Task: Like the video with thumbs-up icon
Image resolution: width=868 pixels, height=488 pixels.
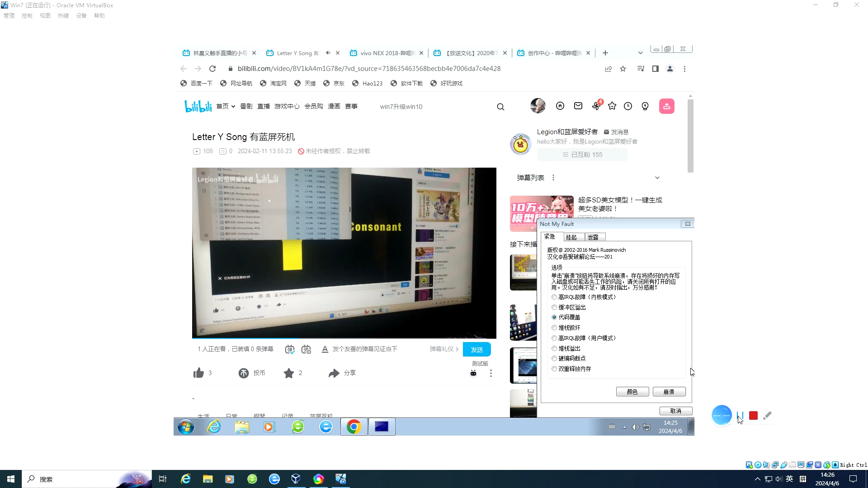Action: (198, 373)
